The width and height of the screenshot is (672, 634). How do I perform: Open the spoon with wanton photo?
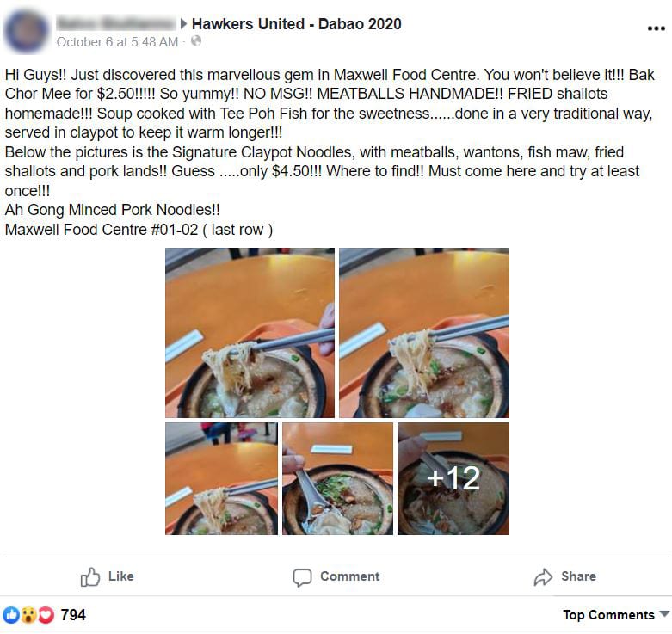[337, 478]
